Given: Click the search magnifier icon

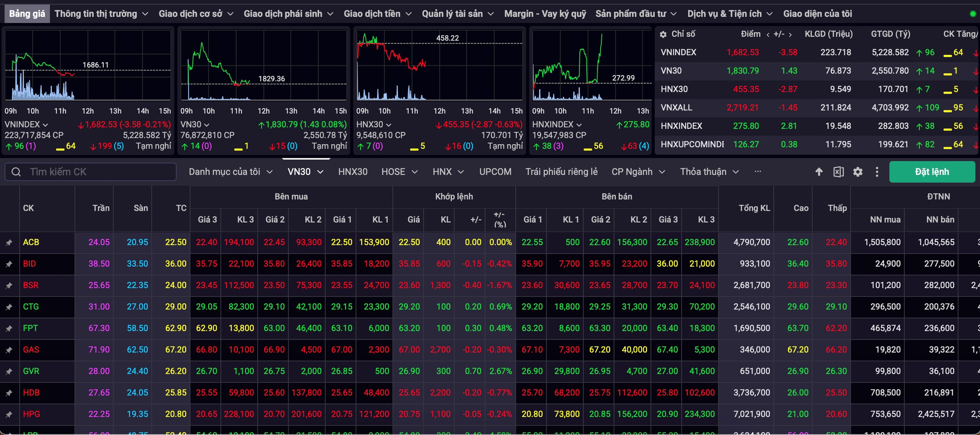Looking at the screenshot, I should tap(16, 172).
